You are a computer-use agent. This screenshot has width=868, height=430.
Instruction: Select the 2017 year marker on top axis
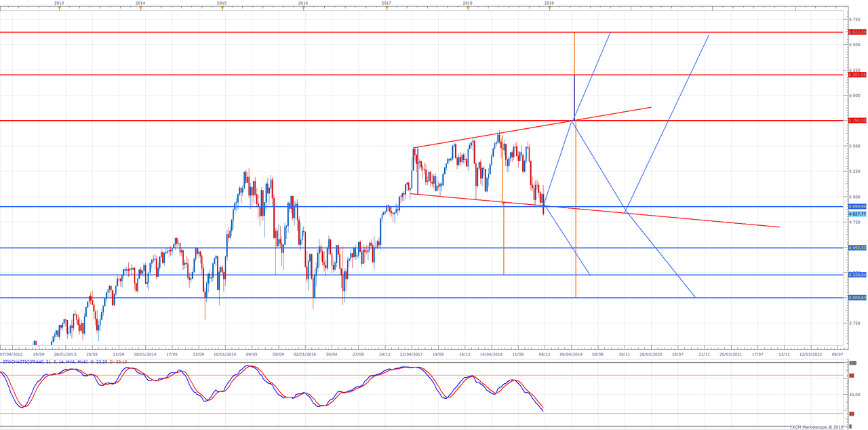(x=386, y=3)
